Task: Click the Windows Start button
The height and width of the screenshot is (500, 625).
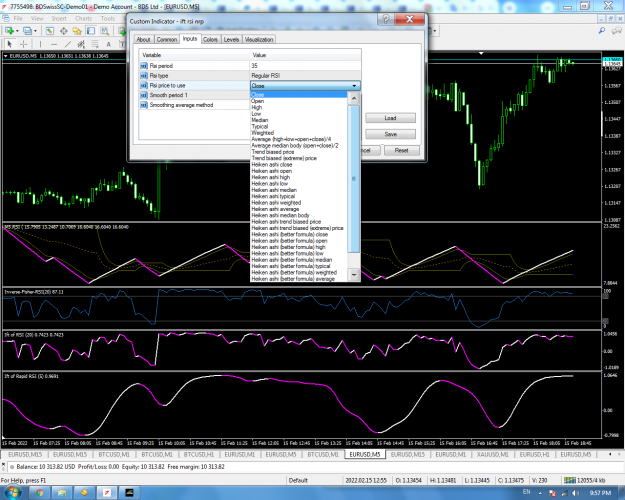Action: point(13,492)
